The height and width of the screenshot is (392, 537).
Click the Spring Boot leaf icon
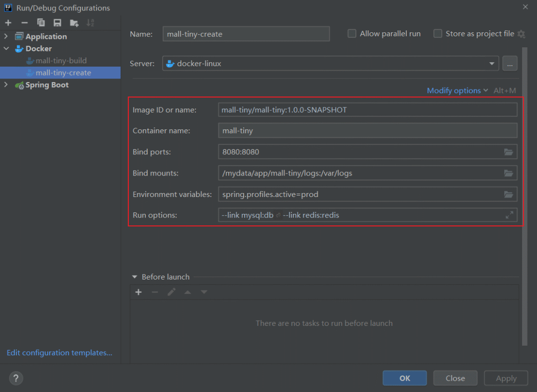pos(19,85)
